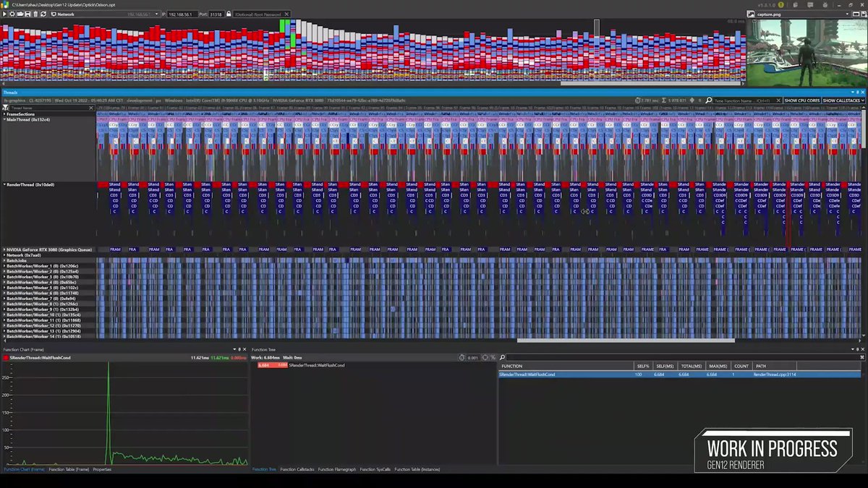Expand the BatchJobs row
Screen dimensions: 868x488
pos(4,260)
